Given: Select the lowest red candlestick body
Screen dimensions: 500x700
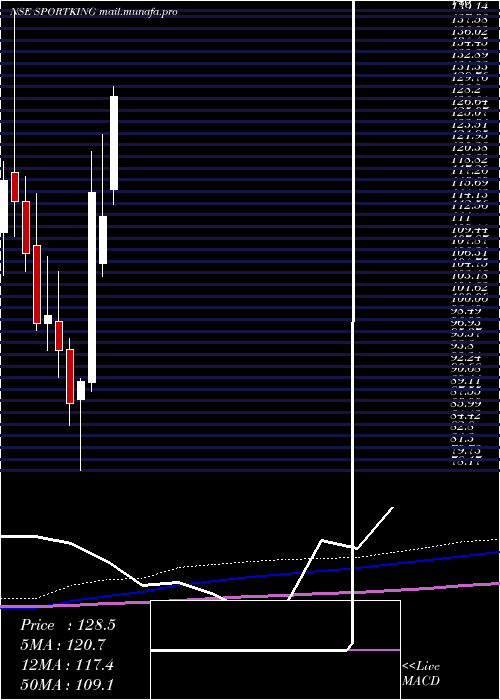Looking at the screenshot, I should (70, 376).
